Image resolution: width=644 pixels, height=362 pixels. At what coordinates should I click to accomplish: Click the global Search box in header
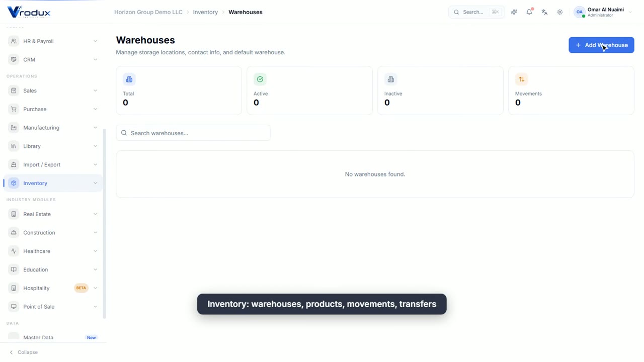click(476, 12)
